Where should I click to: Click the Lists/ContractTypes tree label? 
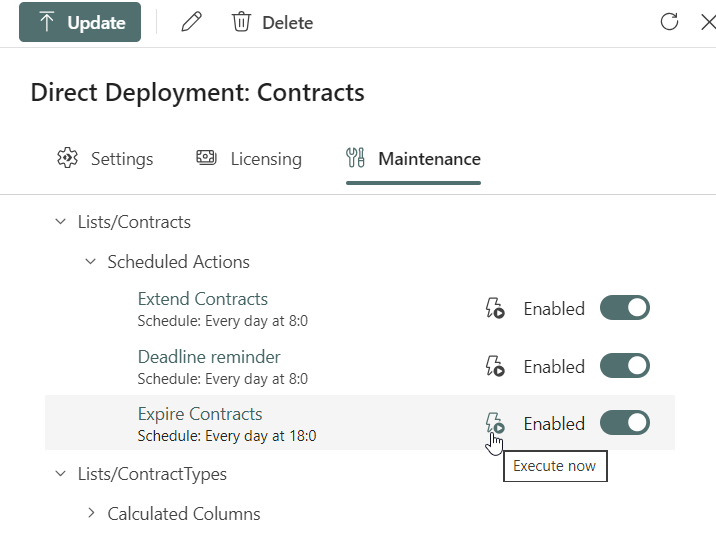click(x=152, y=474)
